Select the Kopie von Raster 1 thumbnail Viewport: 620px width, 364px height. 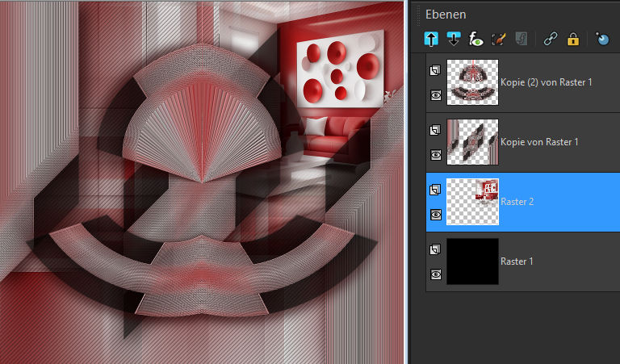pos(472,142)
